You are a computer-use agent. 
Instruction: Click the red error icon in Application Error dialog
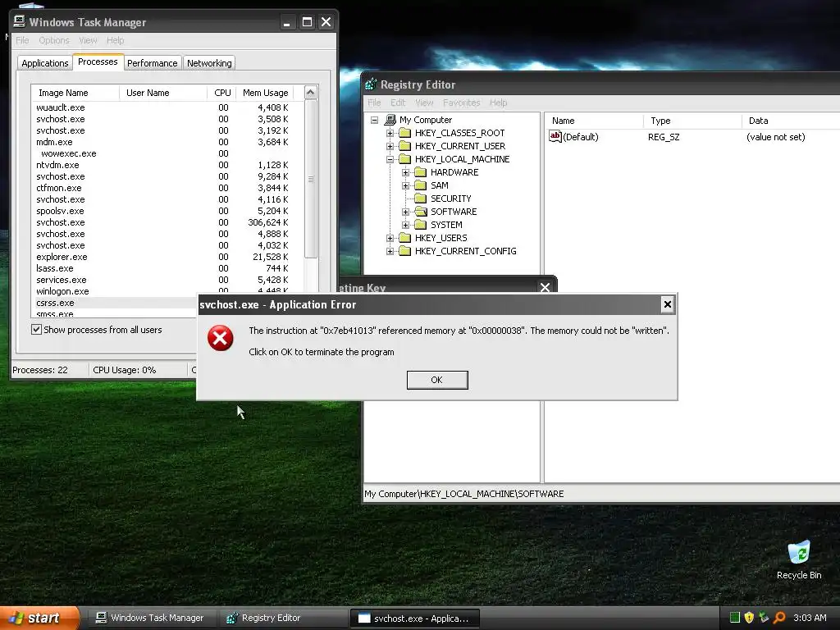tap(220, 338)
